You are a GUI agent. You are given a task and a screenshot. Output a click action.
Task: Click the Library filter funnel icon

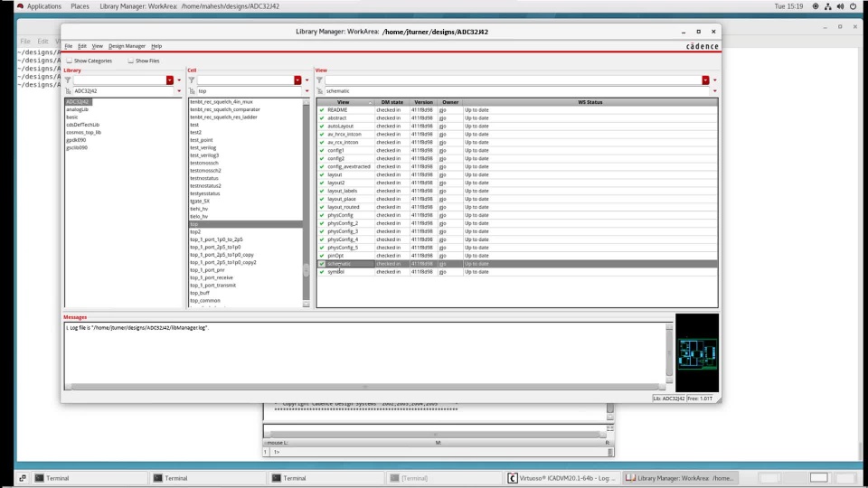[68, 80]
